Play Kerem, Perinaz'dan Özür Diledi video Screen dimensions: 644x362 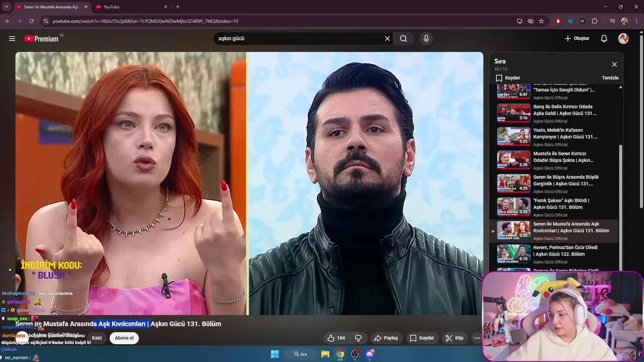coord(554,254)
